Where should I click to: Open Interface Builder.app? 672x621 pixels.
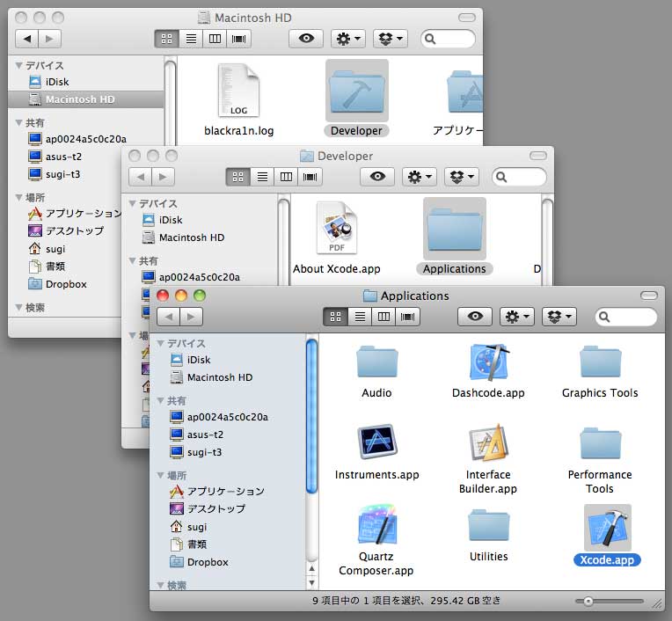click(x=488, y=444)
